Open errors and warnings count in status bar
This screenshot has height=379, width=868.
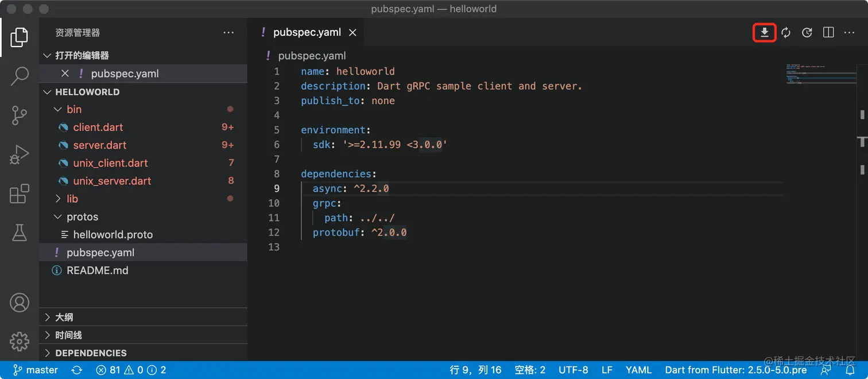(131, 370)
